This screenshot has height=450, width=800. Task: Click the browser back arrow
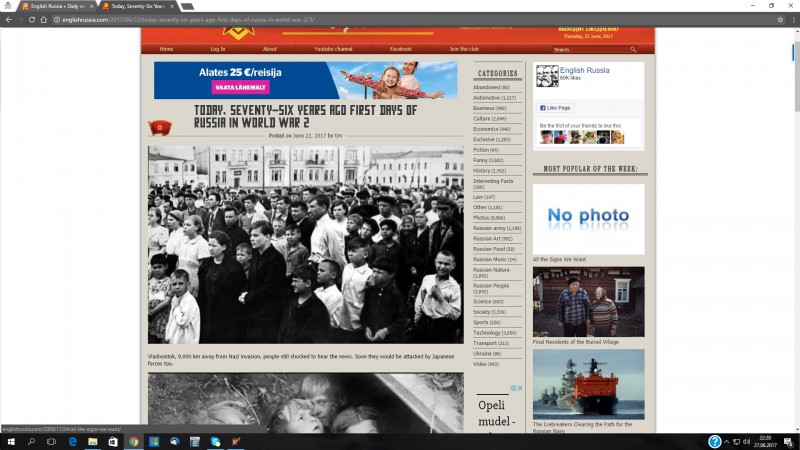tap(8, 19)
